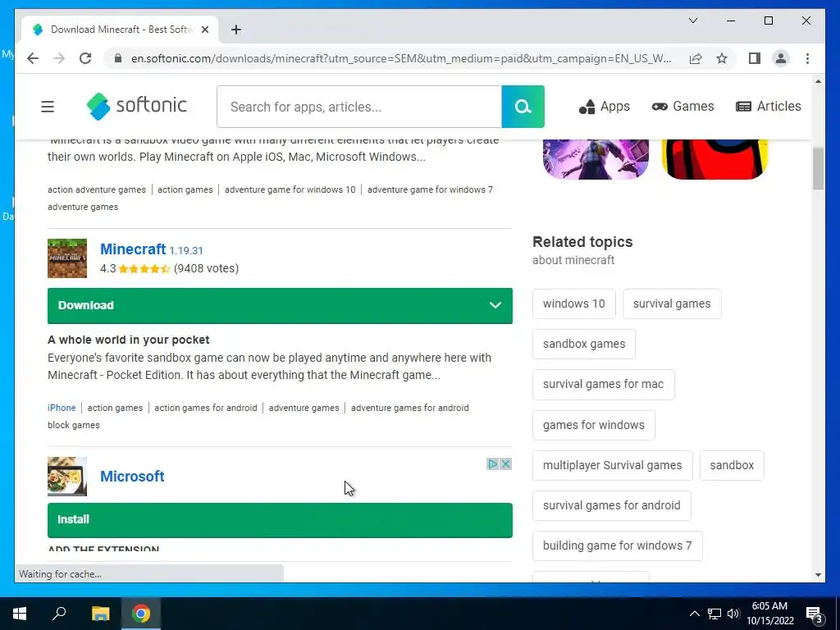Click the Minecraft game thumbnail

tap(67, 258)
